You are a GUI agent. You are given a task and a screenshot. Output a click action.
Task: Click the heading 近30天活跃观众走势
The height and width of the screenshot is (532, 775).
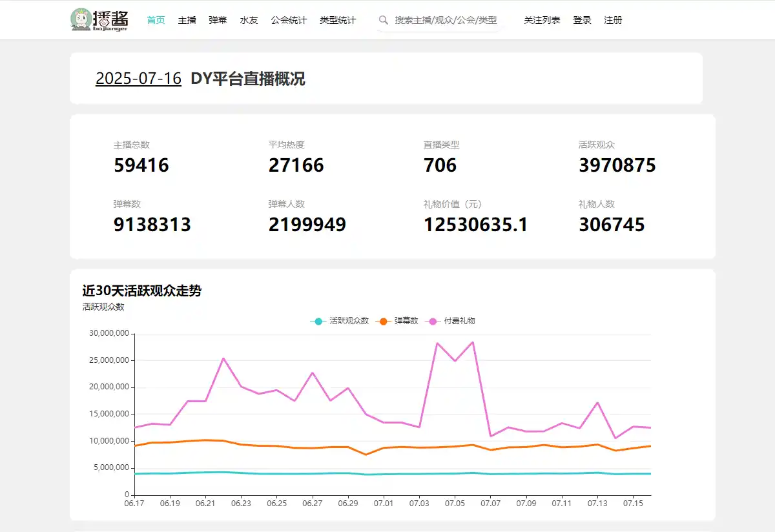142,291
